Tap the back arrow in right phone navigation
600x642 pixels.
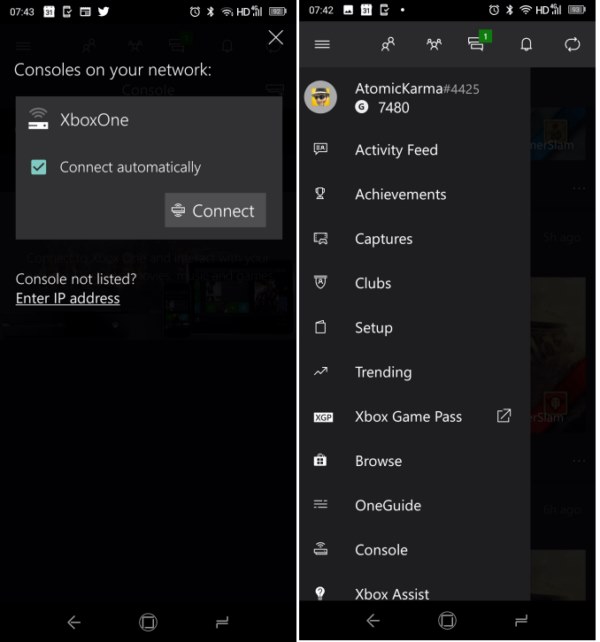pyautogui.click(x=373, y=621)
